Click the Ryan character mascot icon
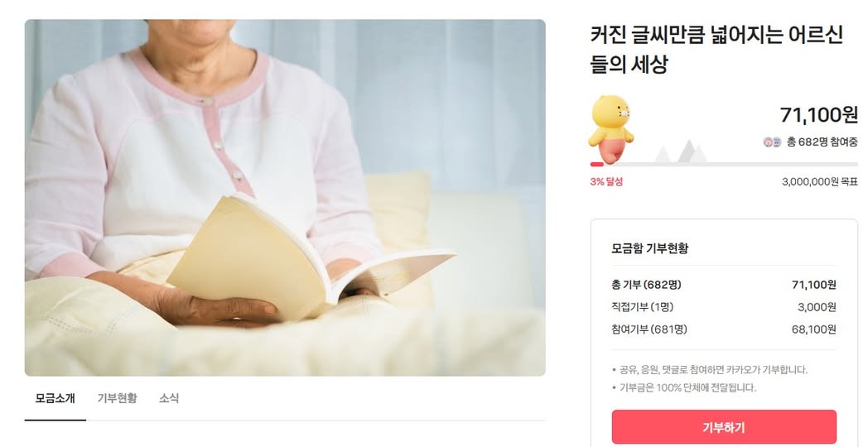This screenshot has height=447, width=868. tap(610, 129)
